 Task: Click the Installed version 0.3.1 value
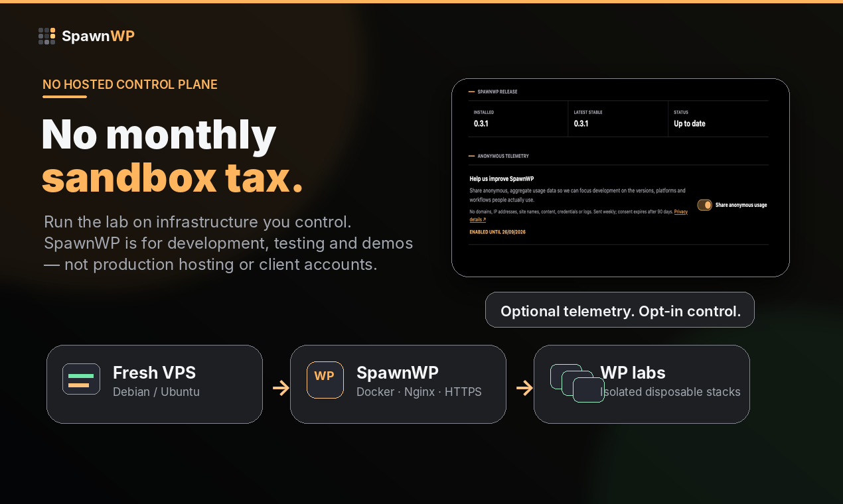click(481, 123)
